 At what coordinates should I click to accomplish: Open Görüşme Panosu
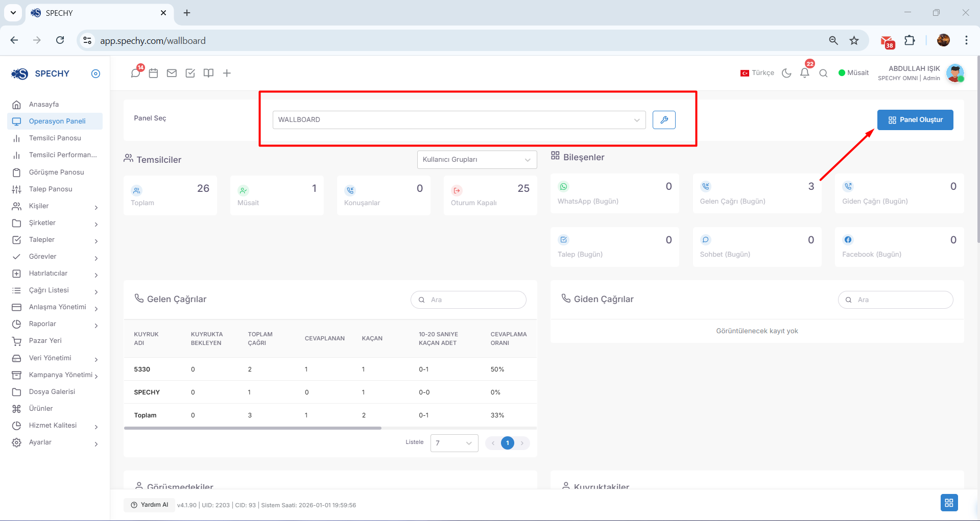tap(55, 172)
